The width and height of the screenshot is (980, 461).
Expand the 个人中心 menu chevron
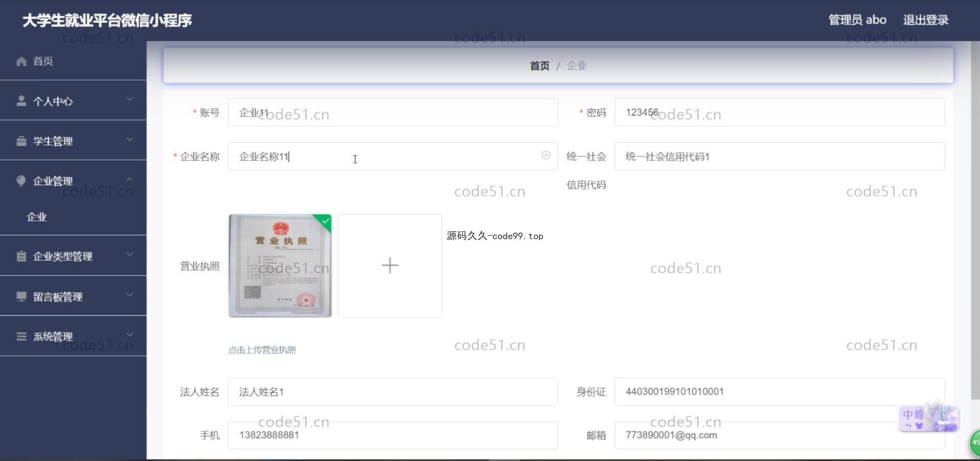pyautogui.click(x=129, y=99)
